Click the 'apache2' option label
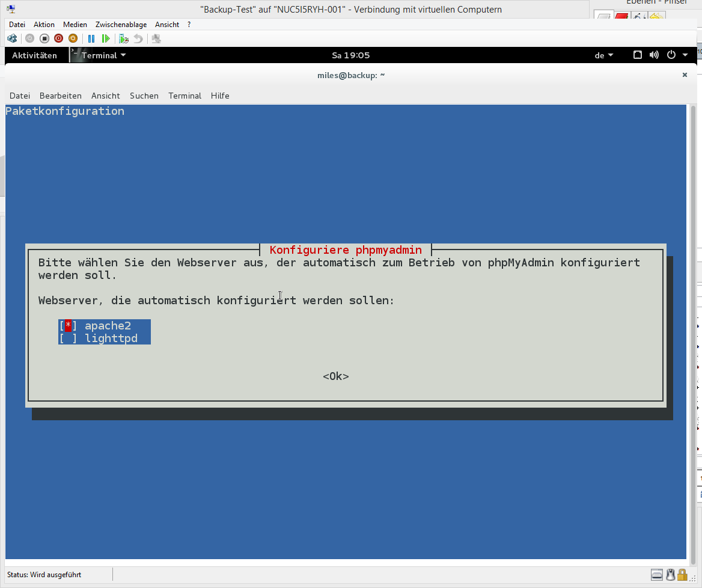This screenshot has width=702, height=588. tap(108, 326)
